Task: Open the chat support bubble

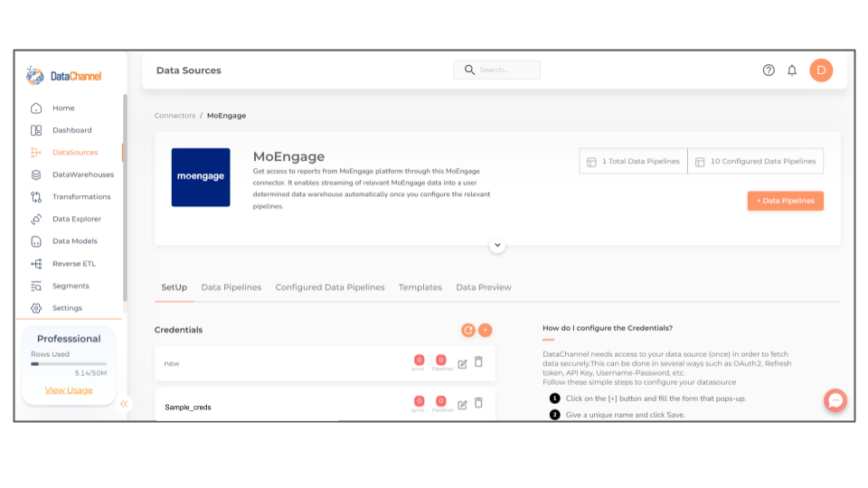Action: (835, 400)
